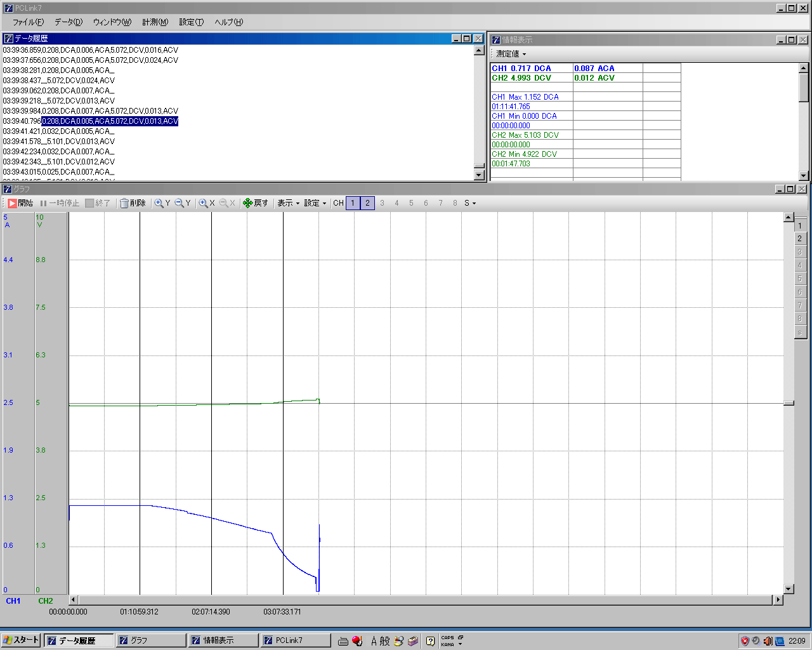Toggle channel 2 display in graph toolbar
The width and height of the screenshot is (812, 650).
[x=367, y=203]
